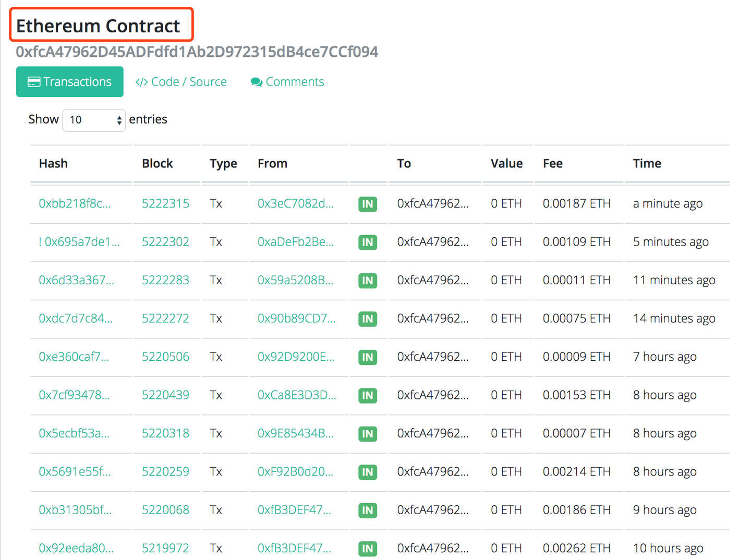Sort transactions by the Hash column header

tap(53, 163)
